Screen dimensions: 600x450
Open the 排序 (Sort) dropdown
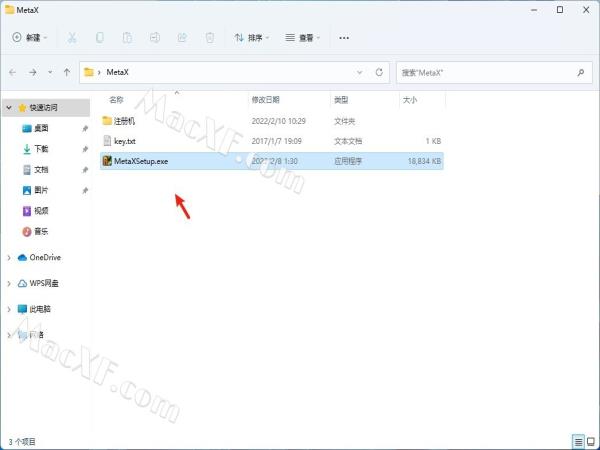[x=252, y=38]
